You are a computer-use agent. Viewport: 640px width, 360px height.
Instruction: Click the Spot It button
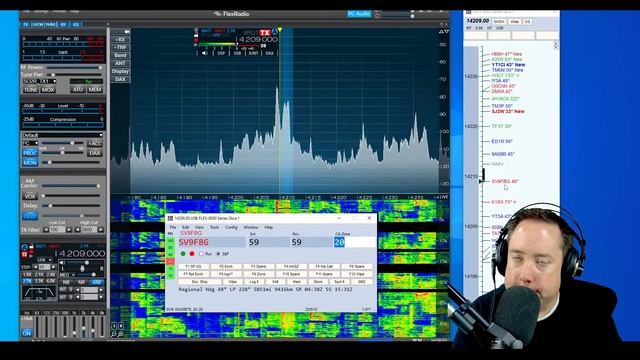coord(339,282)
